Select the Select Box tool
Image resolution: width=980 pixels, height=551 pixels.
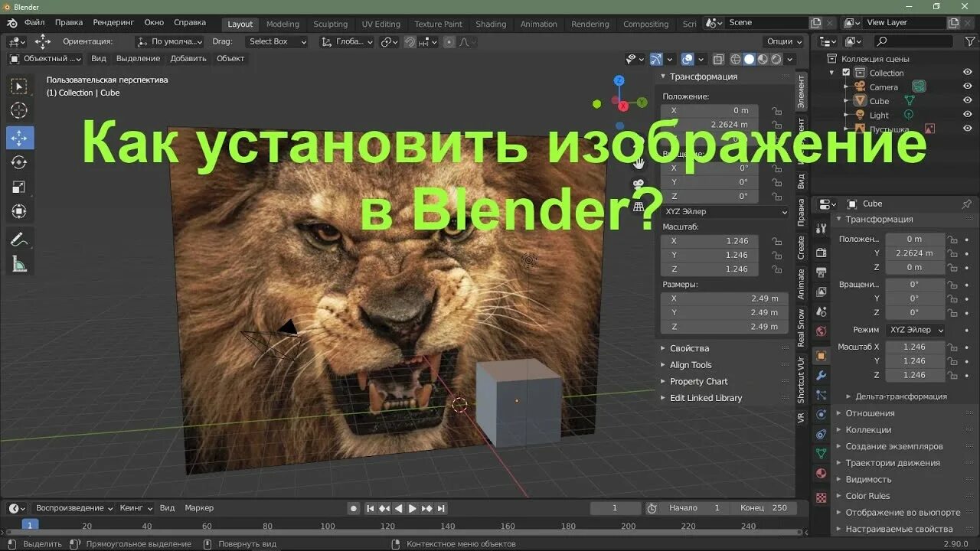pos(19,86)
